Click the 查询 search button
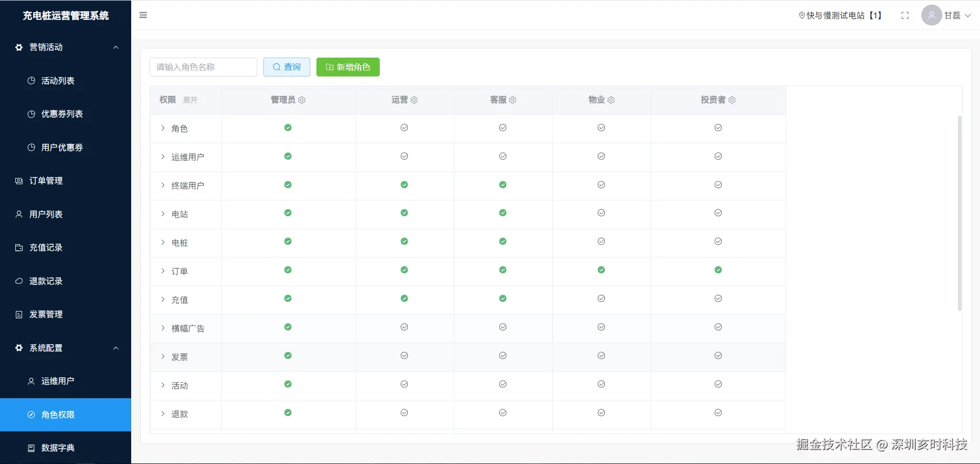980x464 pixels. [287, 67]
